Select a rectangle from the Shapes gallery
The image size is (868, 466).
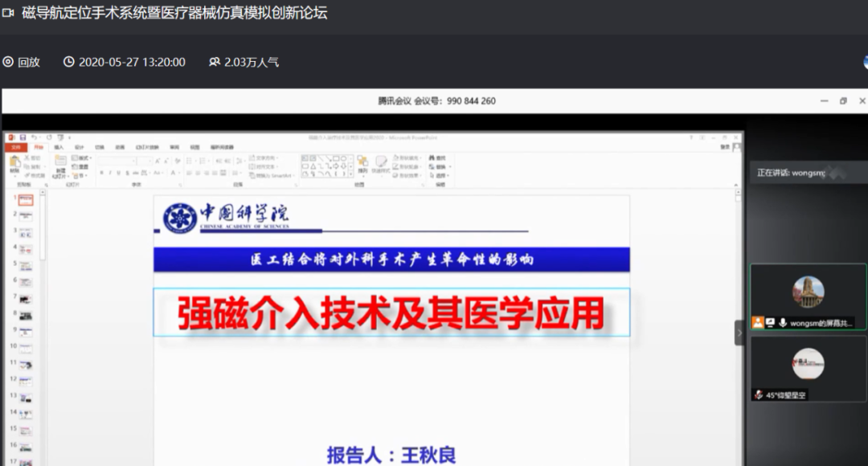(x=338, y=158)
